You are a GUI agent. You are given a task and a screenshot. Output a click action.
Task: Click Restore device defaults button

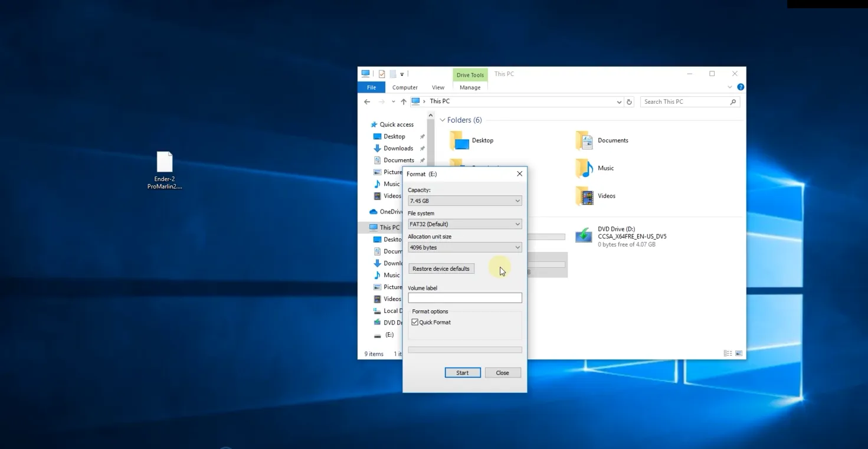(441, 269)
